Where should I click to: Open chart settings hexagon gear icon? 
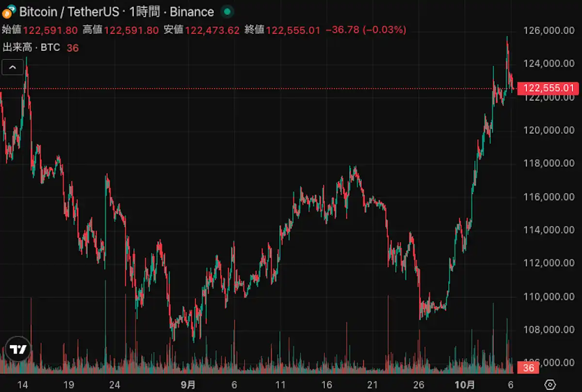[550, 385]
